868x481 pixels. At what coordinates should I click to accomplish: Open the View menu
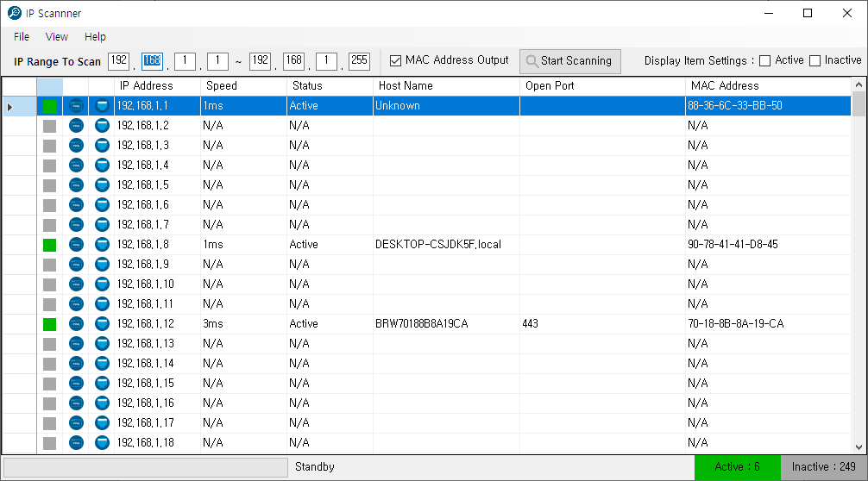(x=56, y=37)
